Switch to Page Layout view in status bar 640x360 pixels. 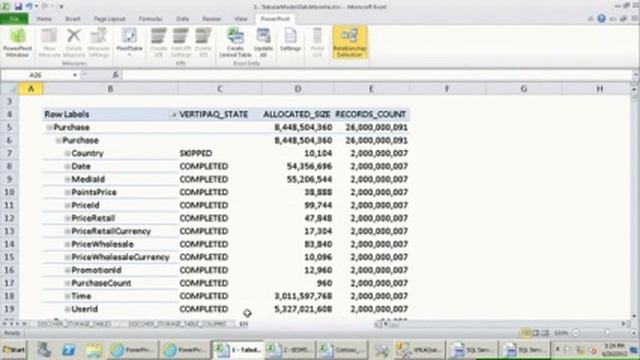click(536, 333)
